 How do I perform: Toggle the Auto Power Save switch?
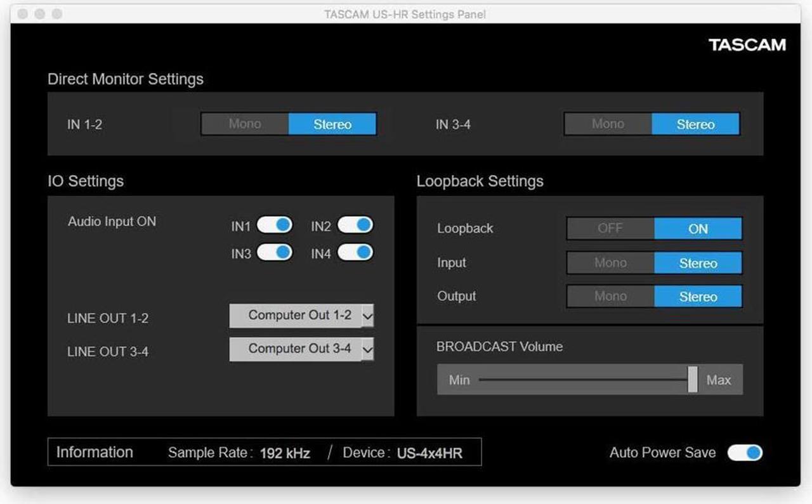(745, 453)
